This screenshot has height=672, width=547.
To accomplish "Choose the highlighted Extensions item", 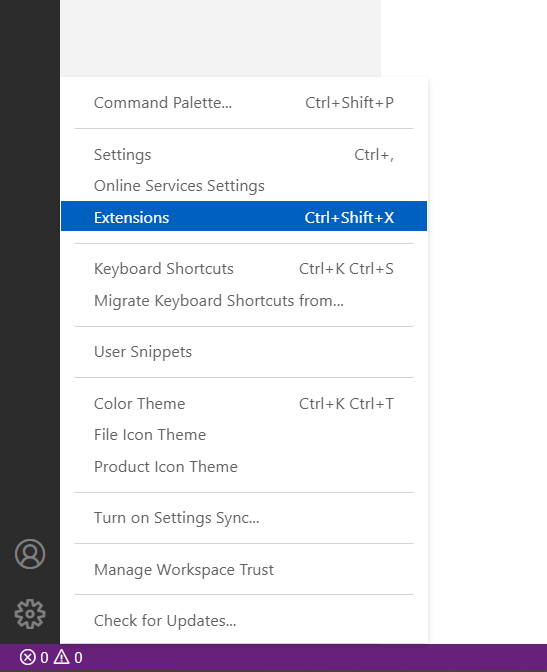I will [x=244, y=216].
